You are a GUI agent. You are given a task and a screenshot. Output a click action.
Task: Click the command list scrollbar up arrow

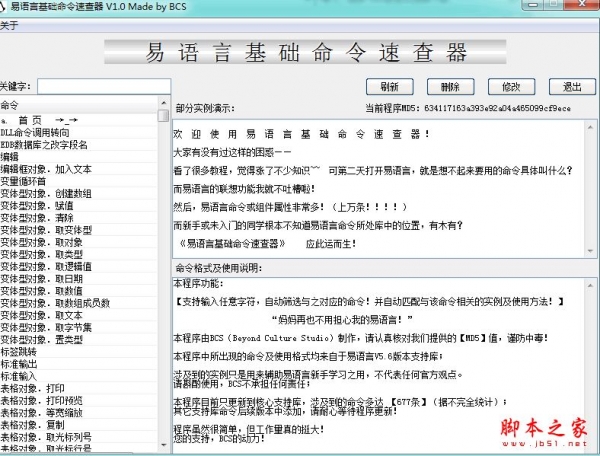164,105
